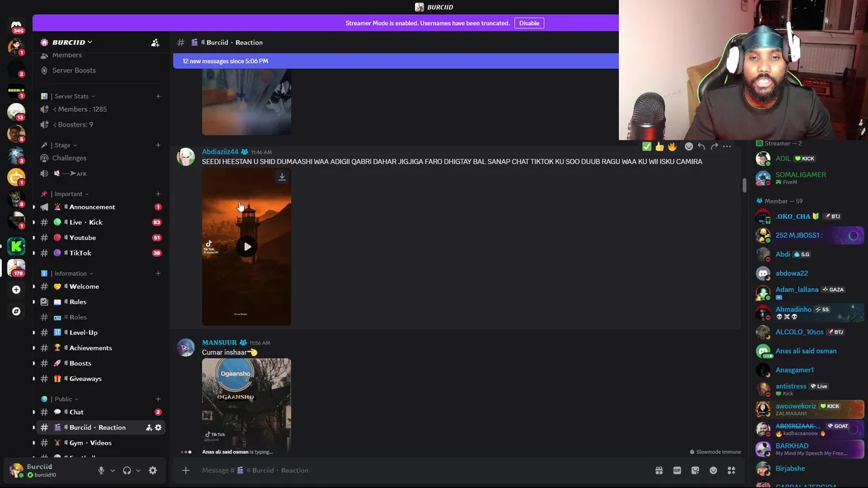The image size is (868, 488).
Task: Open the Rules channel
Action: [99, 302]
